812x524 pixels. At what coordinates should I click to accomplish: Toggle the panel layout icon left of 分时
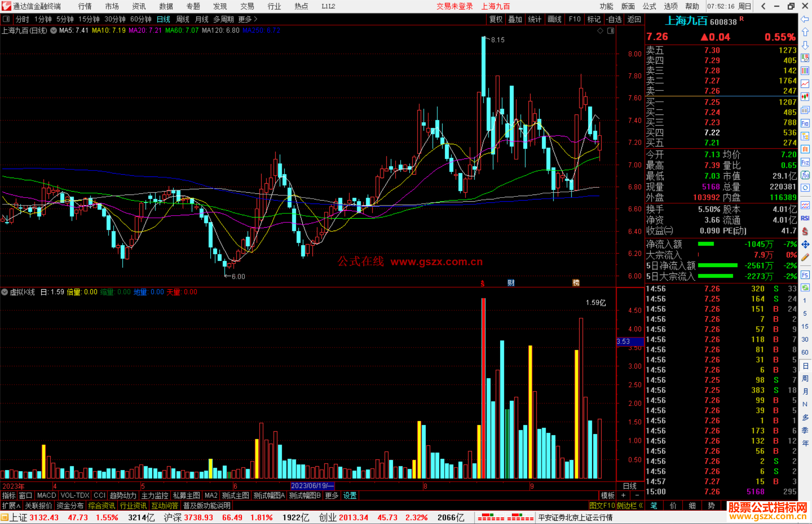[x=6, y=19]
